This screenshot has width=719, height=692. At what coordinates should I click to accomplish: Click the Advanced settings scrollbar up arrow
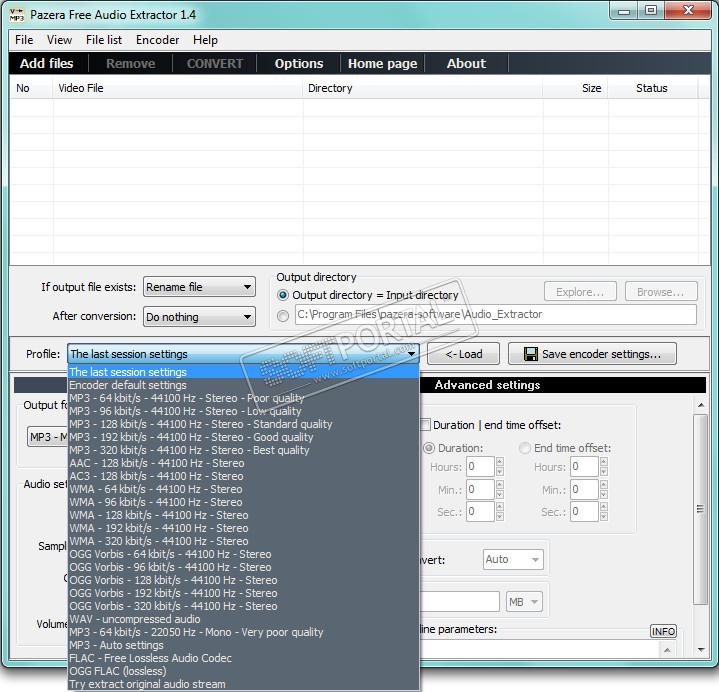tap(701, 405)
